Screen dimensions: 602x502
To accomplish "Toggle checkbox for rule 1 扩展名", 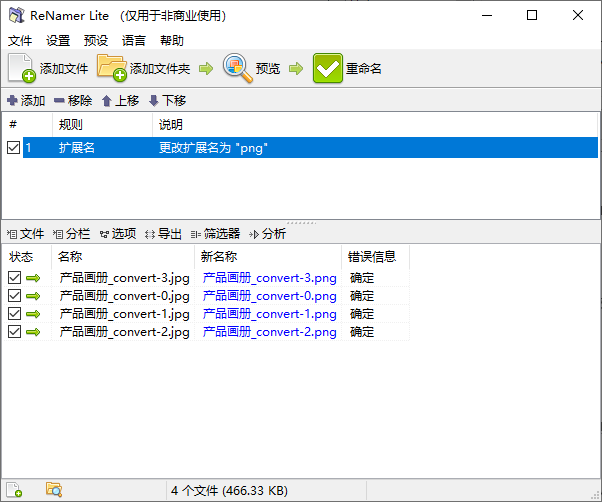I will [13, 147].
